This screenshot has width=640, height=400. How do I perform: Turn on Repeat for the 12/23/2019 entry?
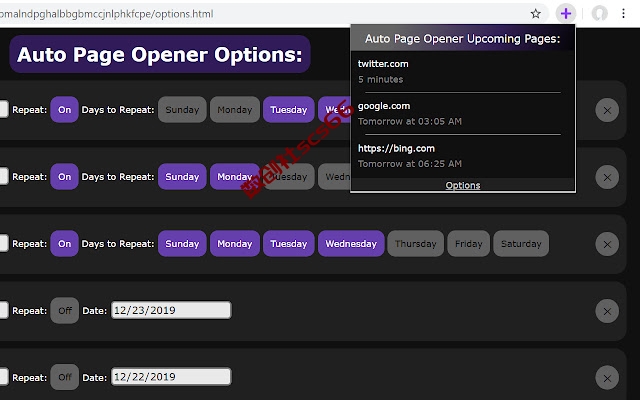[64, 311]
